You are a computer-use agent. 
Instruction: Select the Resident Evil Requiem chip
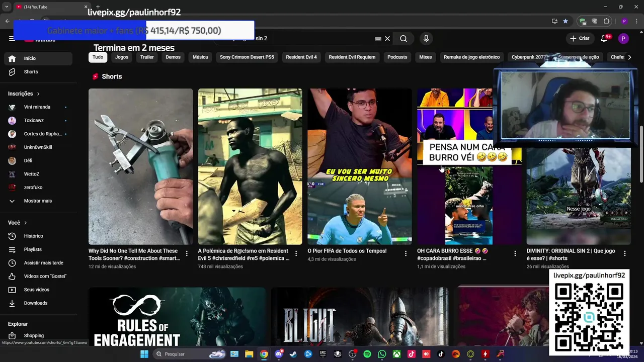coord(352,57)
